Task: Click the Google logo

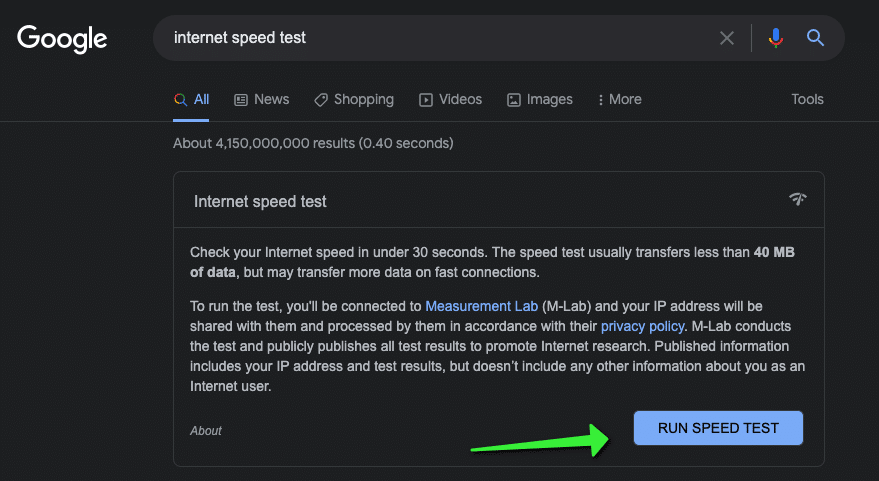Action: click(x=62, y=38)
